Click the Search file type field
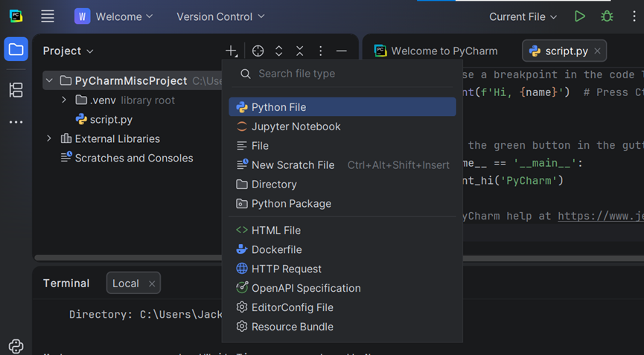 [x=342, y=74]
